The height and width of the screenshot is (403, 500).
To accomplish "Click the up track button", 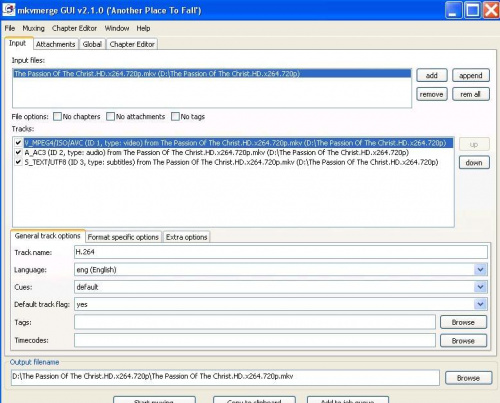I will [474, 144].
